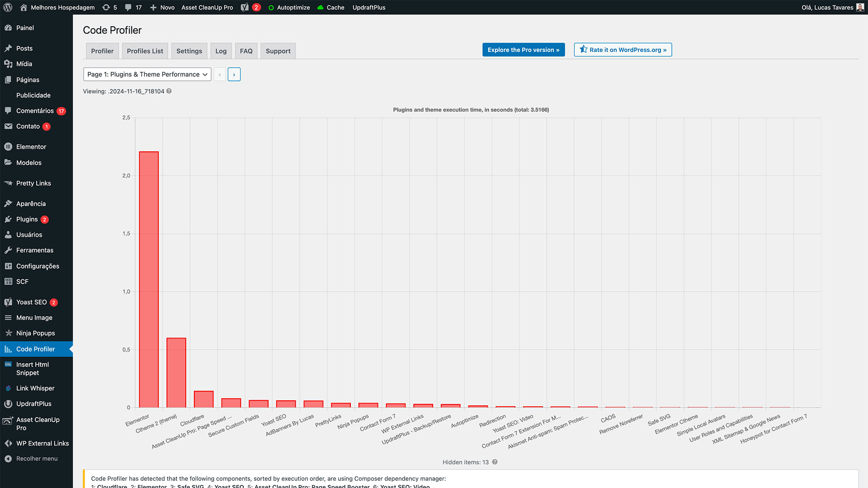Switch to the Profiles List tab
The height and width of the screenshot is (488, 868).
pos(145,51)
